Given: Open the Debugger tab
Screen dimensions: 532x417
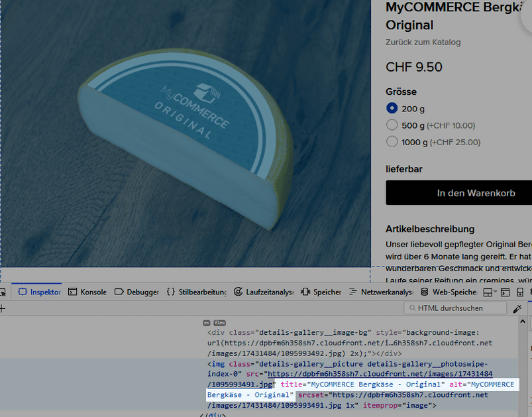Looking at the screenshot, I should [136, 292].
